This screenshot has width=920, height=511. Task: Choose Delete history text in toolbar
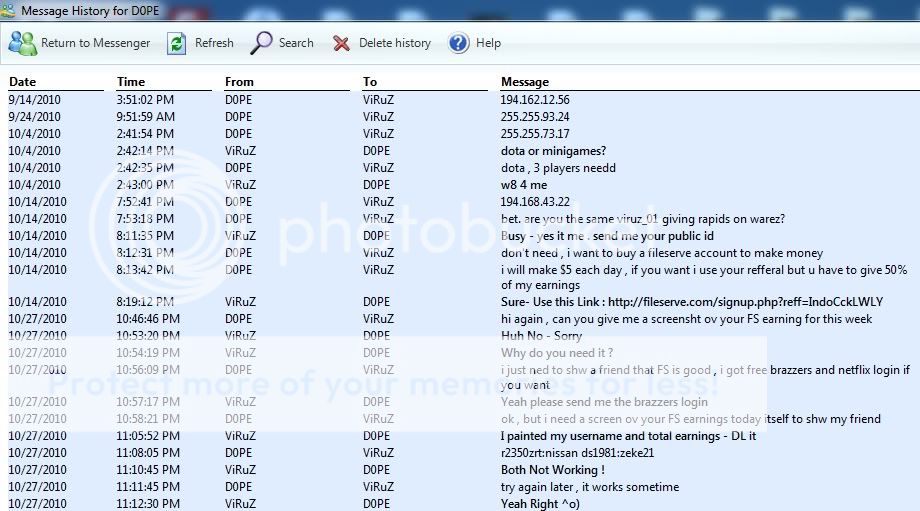pyautogui.click(x=394, y=43)
